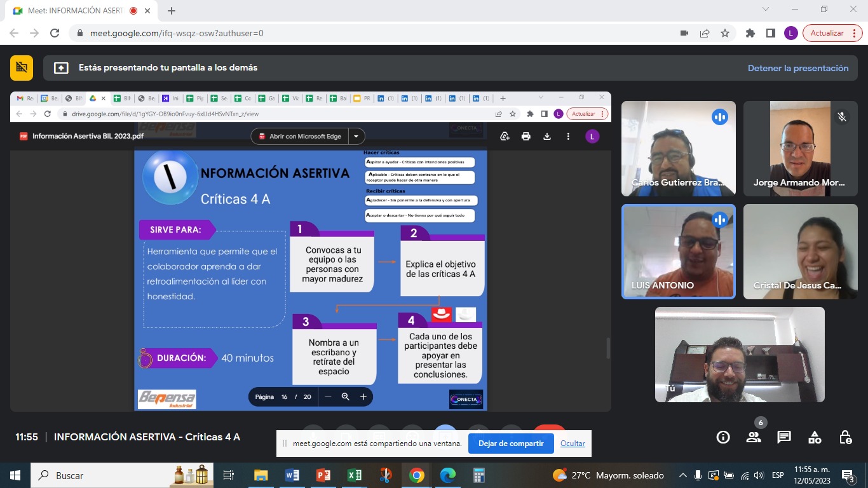Click Abrir con Microsoft Edge button
This screenshot has height=488, width=868.
[300, 136]
